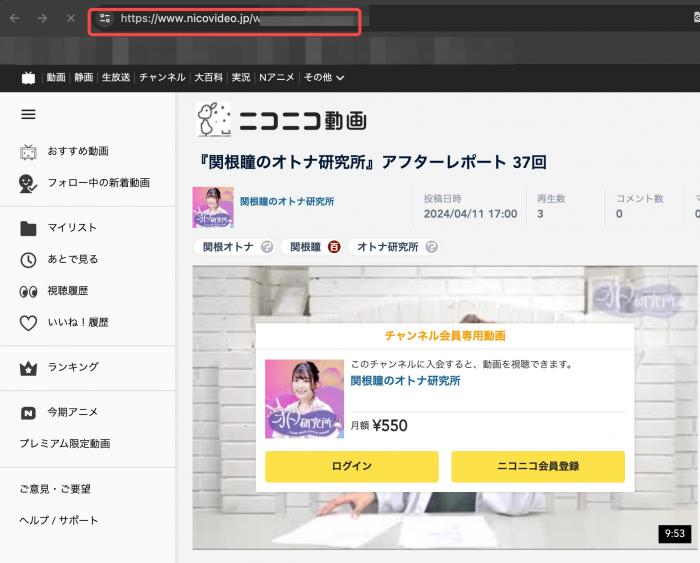Open the 静画 menu item
The width and height of the screenshot is (700, 563).
pyautogui.click(x=83, y=77)
